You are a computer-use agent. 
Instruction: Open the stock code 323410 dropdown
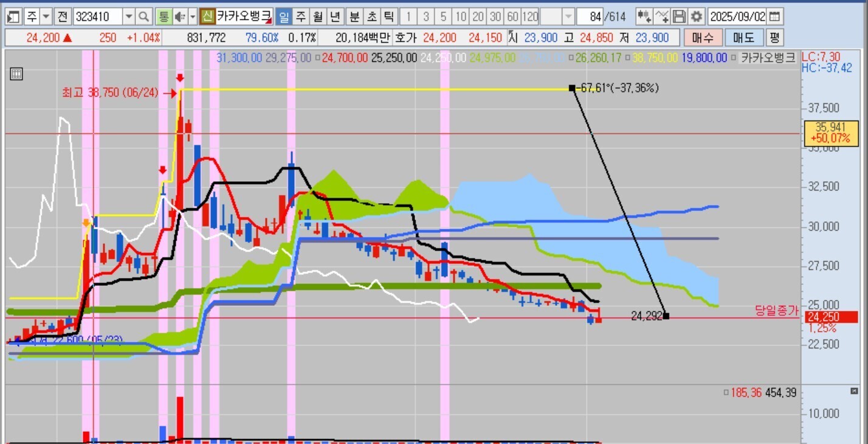coord(128,16)
